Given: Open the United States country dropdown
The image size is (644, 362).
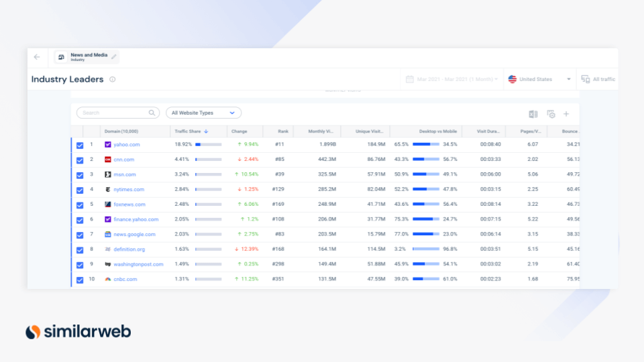Looking at the screenshot, I should point(539,79).
